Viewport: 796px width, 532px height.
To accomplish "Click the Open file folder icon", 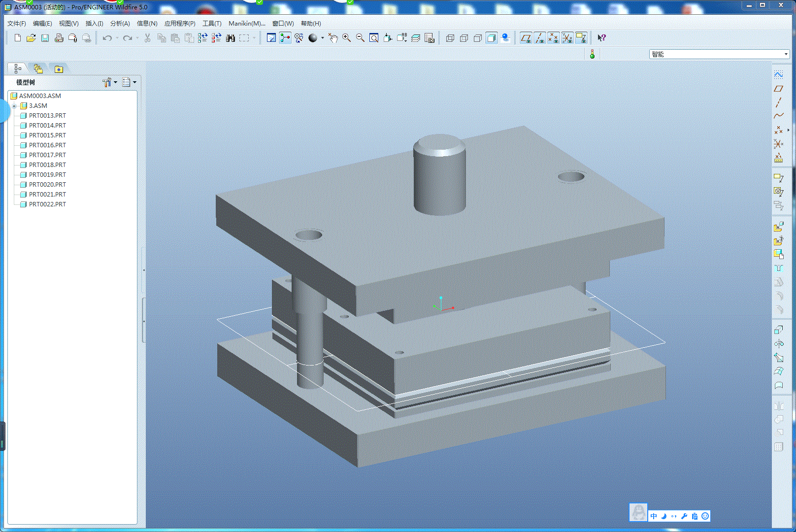I will pyautogui.click(x=31, y=38).
